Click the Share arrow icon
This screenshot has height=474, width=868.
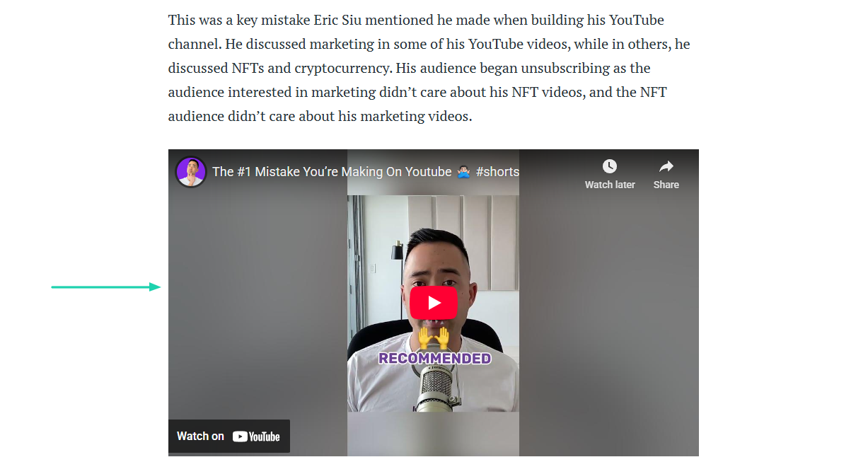pyautogui.click(x=666, y=166)
